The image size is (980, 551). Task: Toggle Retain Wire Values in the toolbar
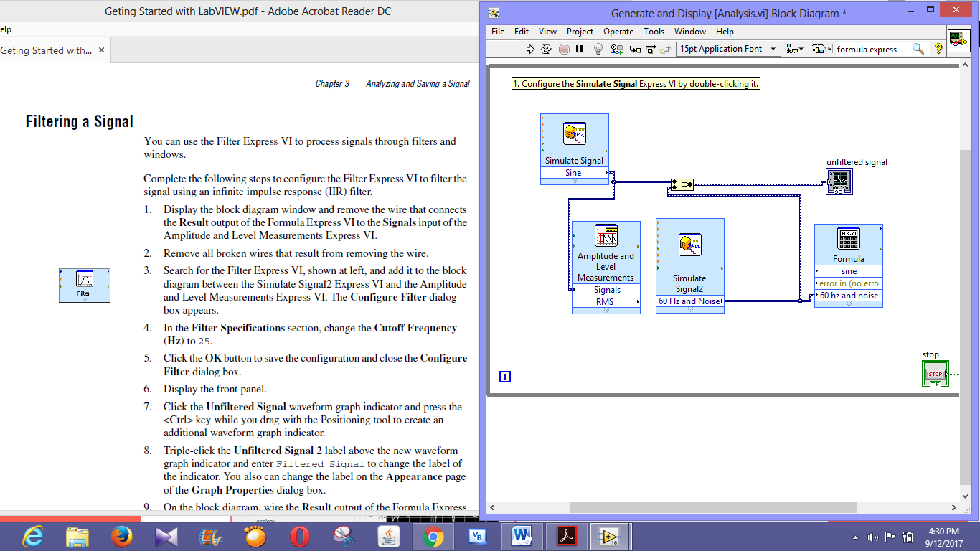616,49
